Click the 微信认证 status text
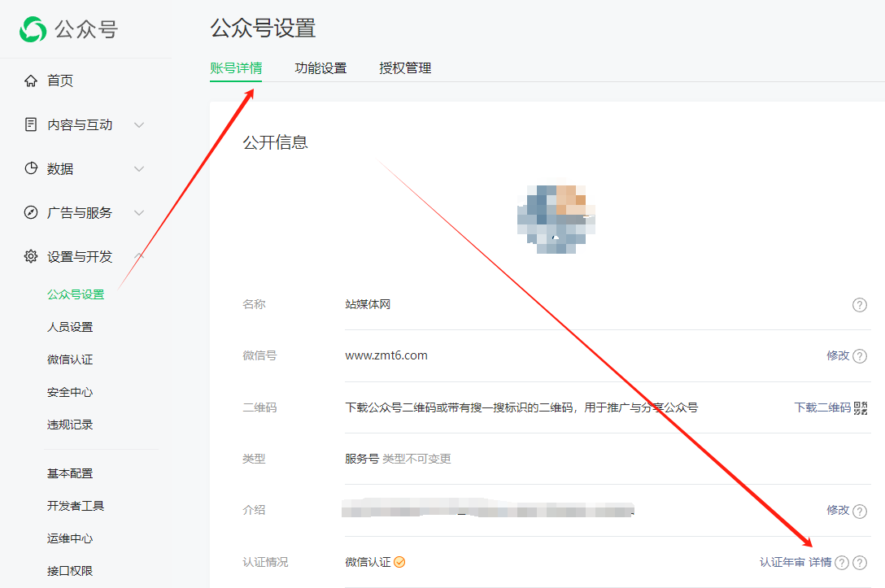The width and height of the screenshot is (885, 588). [x=368, y=562]
